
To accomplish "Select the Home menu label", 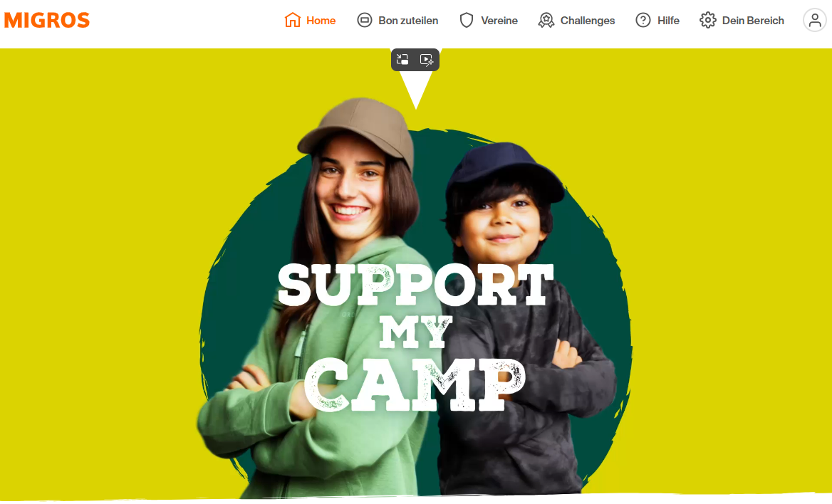I will coord(321,21).
